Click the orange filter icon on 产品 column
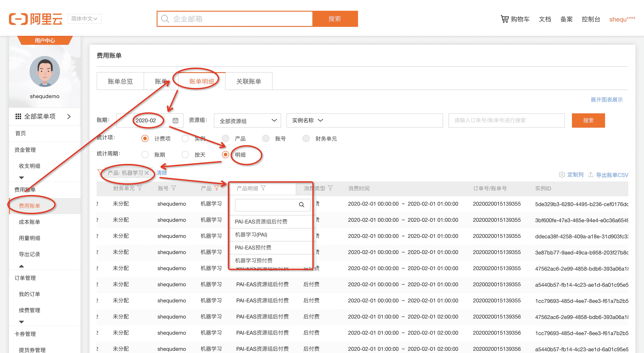 (217, 188)
